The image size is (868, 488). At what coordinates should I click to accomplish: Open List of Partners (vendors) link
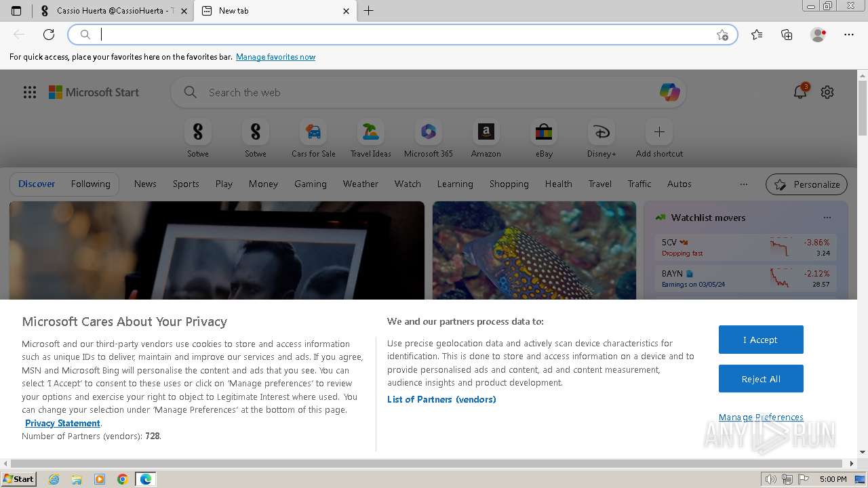pyautogui.click(x=441, y=399)
